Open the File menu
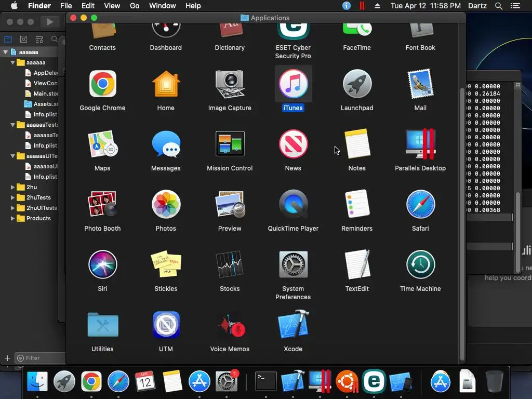 (66, 6)
